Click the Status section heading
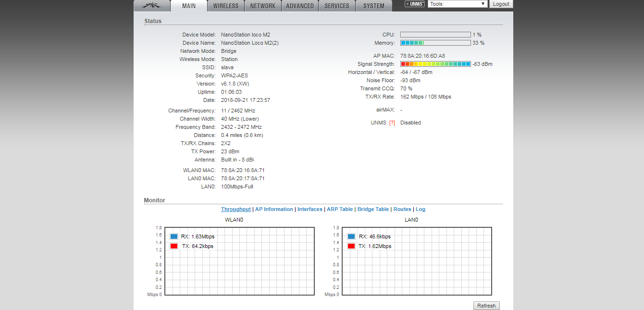Viewport: 644px width, 310px height. point(153,21)
